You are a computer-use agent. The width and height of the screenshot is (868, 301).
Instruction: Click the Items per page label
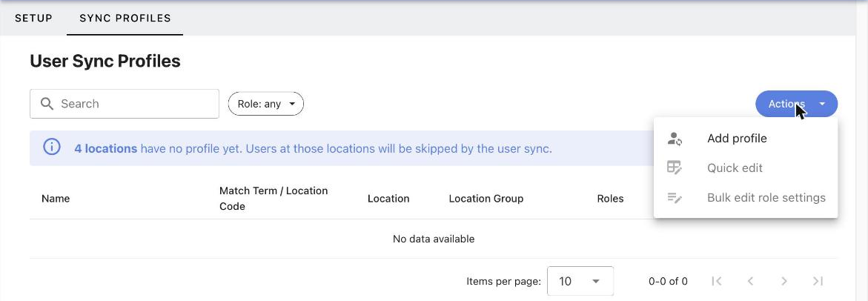pyautogui.click(x=504, y=281)
